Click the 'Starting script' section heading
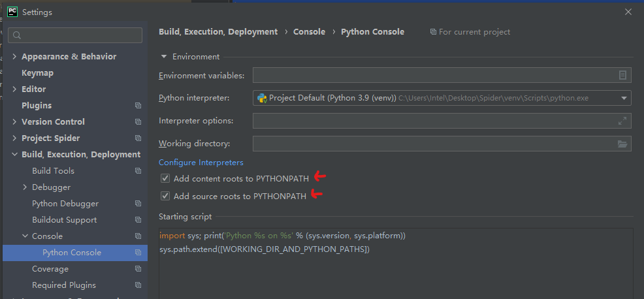 185,217
